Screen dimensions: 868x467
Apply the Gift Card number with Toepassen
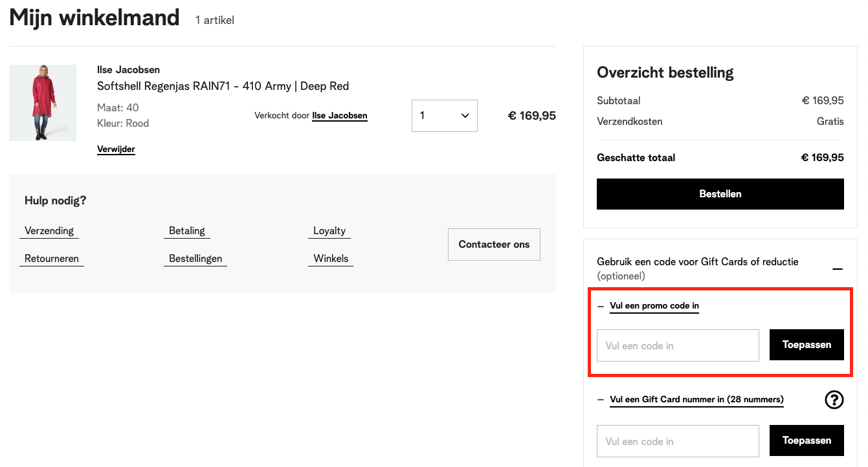(x=807, y=440)
